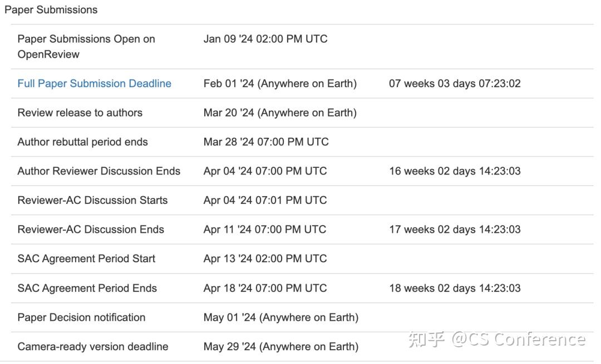Click the 16 weeks 02 days countdown
This screenshot has width=601, height=364.
pyautogui.click(x=455, y=171)
